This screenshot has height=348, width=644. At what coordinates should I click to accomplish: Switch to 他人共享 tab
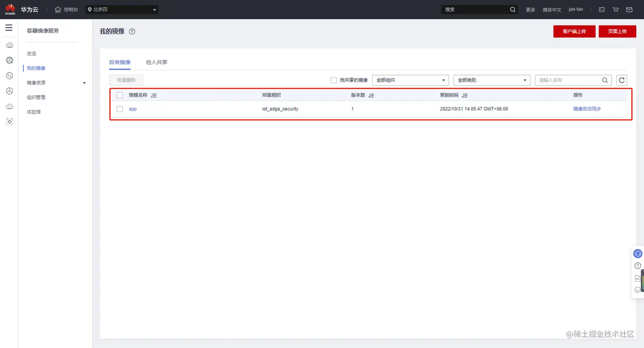156,62
